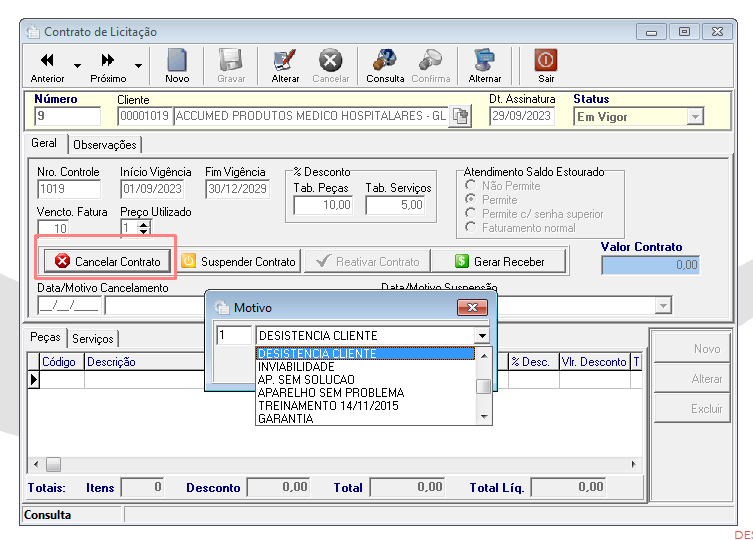
Task: Go to Próximo record in toolbar
Action: click(108, 66)
